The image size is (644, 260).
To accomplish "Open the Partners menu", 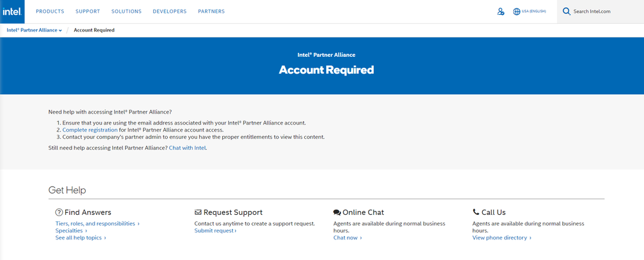I will pos(211,12).
